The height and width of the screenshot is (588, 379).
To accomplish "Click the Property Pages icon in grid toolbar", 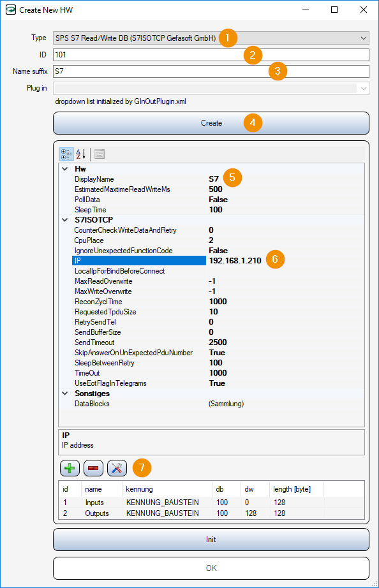I will [x=100, y=154].
